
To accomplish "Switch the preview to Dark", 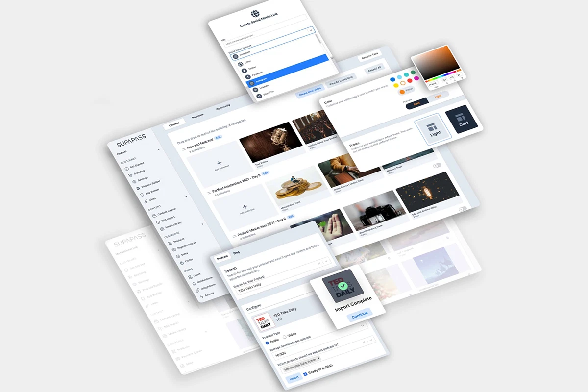I will pyautogui.click(x=417, y=103).
